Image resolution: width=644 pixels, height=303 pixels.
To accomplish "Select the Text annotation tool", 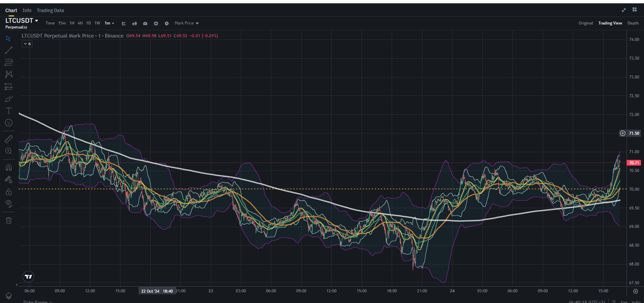I will tap(9, 111).
